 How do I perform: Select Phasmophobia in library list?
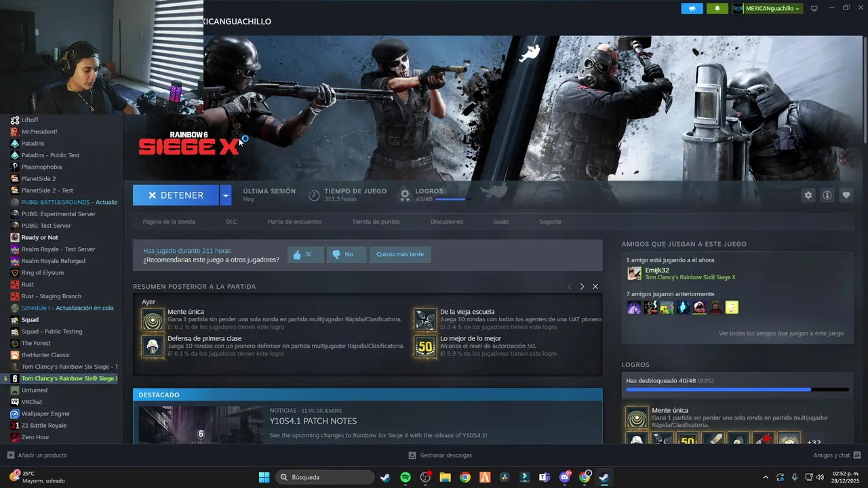pyautogui.click(x=41, y=167)
